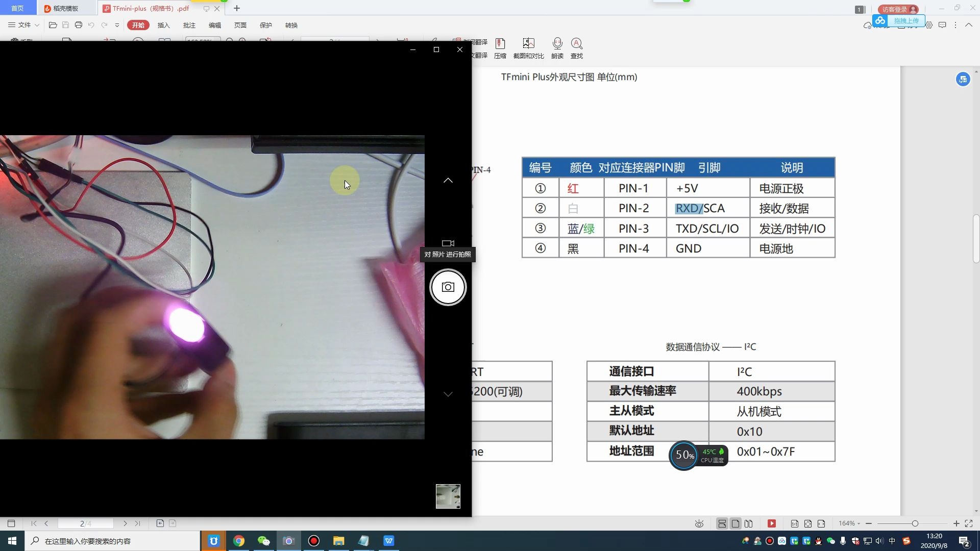The width and height of the screenshot is (980, 551).
Task: Open last captured photo thumbnail in camera app
Action: coord(448,496)
